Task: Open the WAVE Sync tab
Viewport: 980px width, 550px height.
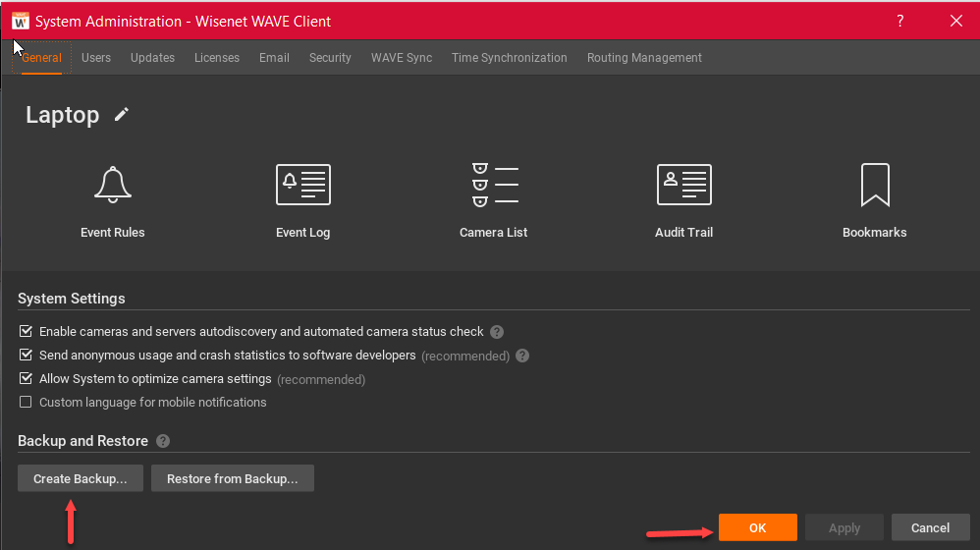Action: click(x=402, y=58)
